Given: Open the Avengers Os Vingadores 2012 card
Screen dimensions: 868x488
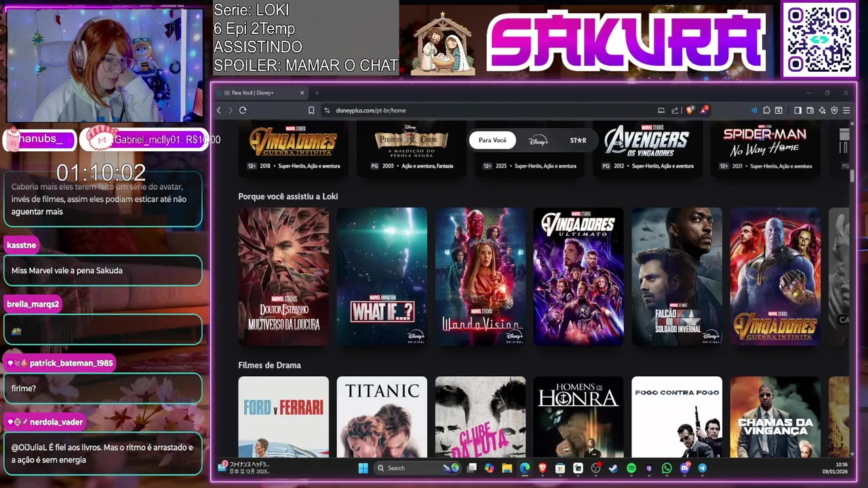Looking at the screenshot, I should pos(647,149).
